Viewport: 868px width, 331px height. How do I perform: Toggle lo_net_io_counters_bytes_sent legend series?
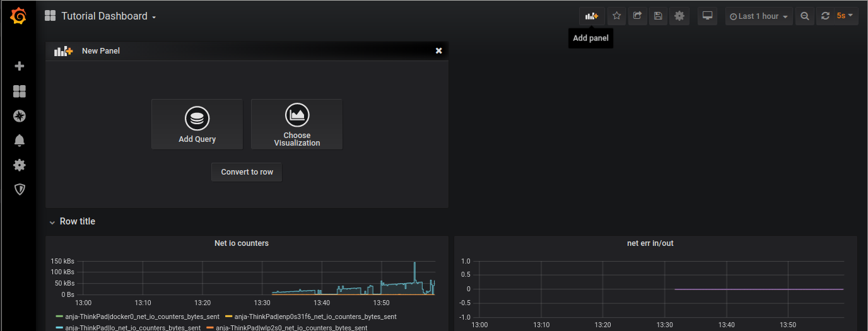click(132, 328)
